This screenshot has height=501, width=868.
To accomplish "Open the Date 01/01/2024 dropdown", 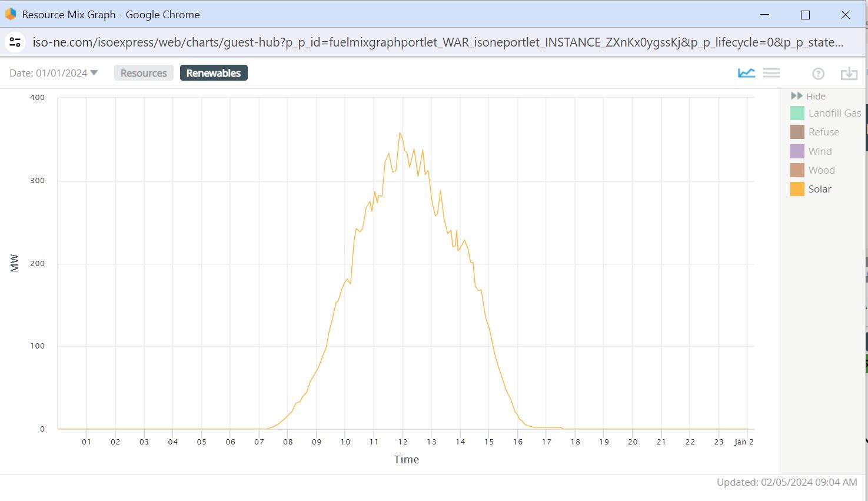I will pyautogui.click(x=54, y=73).
